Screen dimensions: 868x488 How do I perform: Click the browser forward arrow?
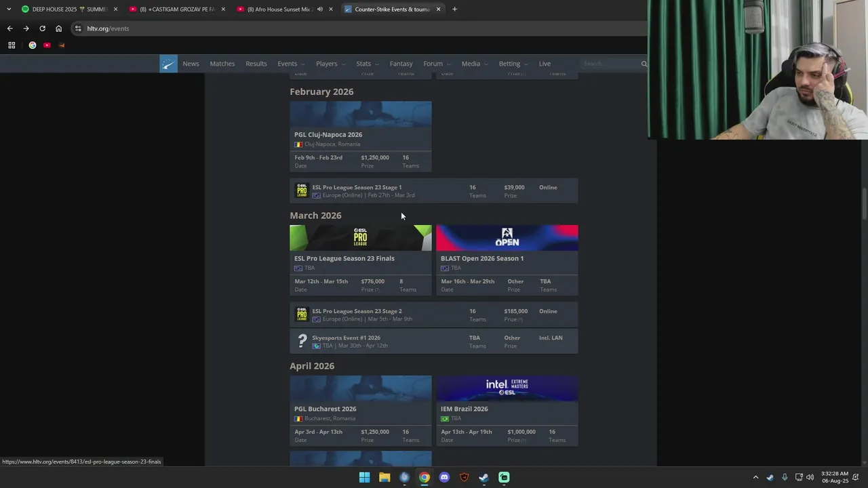[26, 28]
